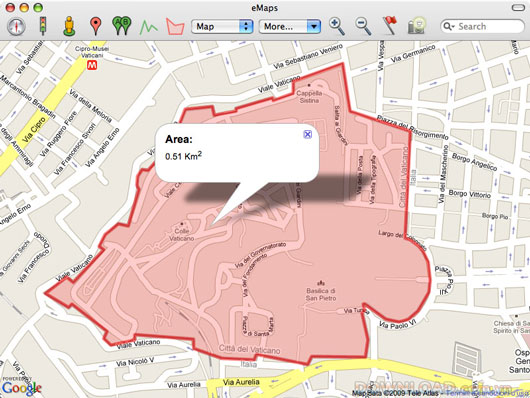Viewport: 530px width, 398px height.
Task: Click the zoom out magnifier icon
Action: [363, 26]
